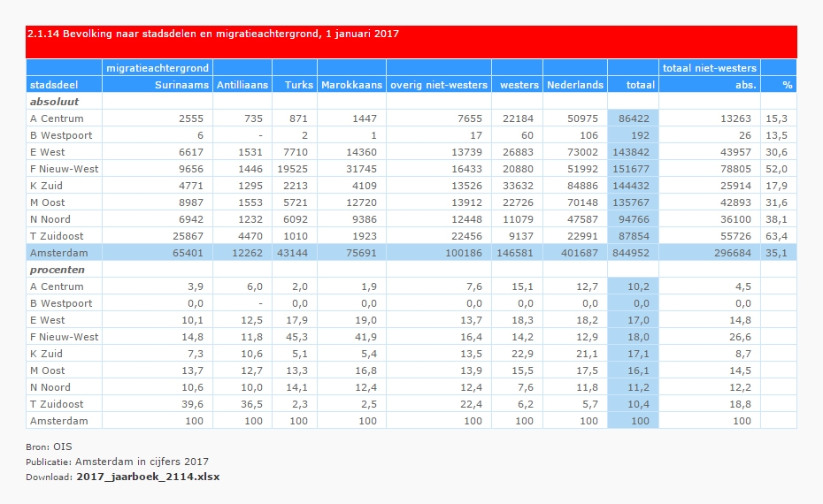Click the 'migratieachtergrond' group header
Viewport: 823px width, 504px height.
tap(158, 68)
